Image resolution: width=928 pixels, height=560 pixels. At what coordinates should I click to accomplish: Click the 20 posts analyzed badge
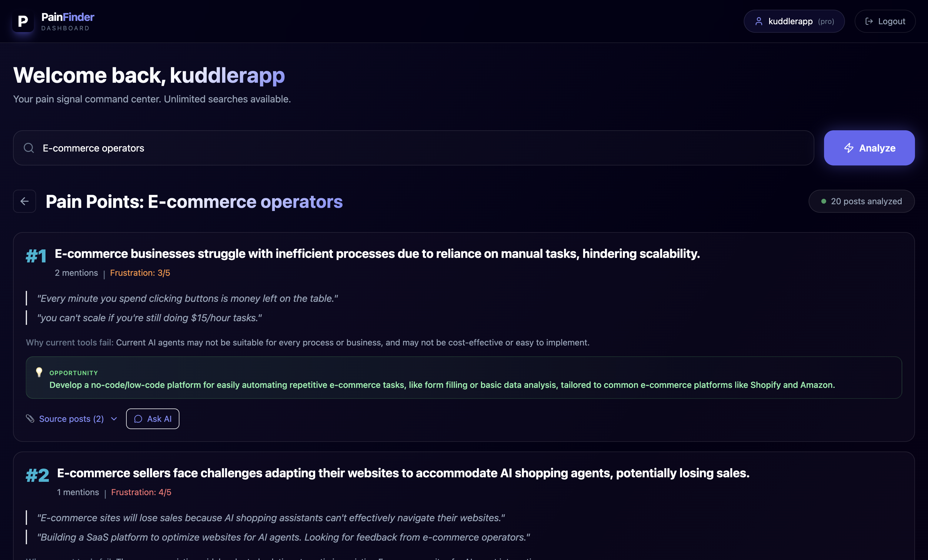[861, 201]
